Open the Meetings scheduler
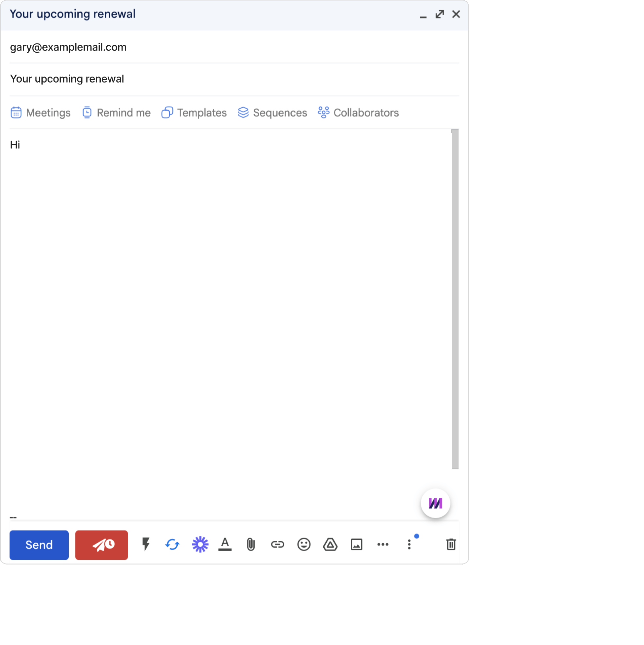The height and width of the screenshot is (645, 644). 41,113
